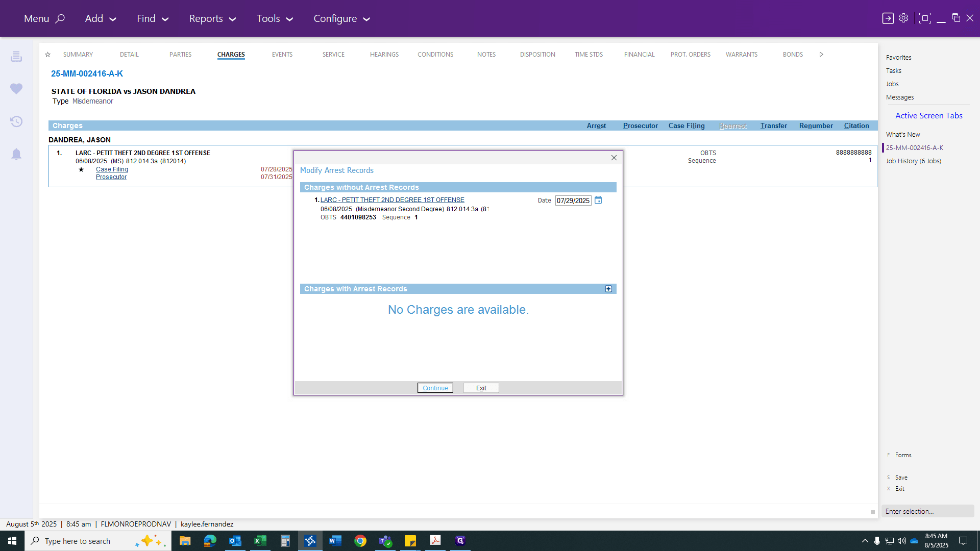The image size is (980, 551).
Task: Open the Configure dropdown menu
Action: point(341,18)
